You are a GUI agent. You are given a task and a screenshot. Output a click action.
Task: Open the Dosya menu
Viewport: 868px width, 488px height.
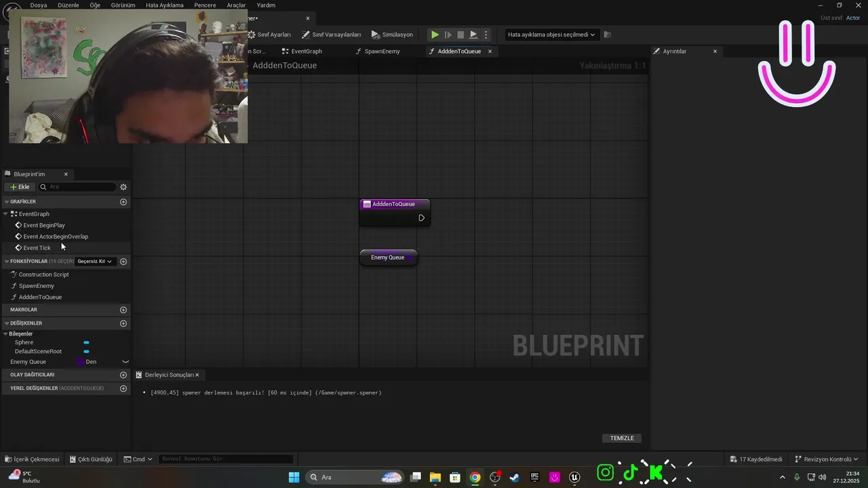39,5
